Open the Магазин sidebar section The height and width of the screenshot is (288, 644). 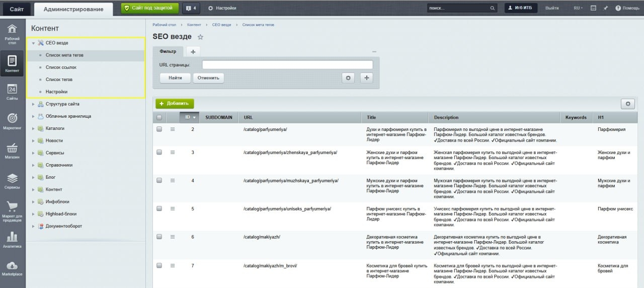click(x=13, y=151)
